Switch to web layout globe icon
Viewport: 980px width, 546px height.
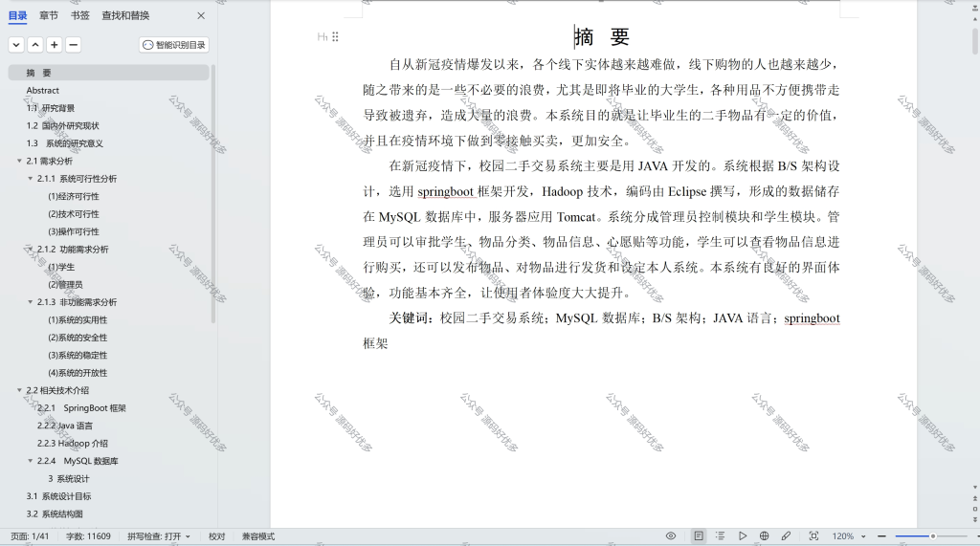pos(764,536)
